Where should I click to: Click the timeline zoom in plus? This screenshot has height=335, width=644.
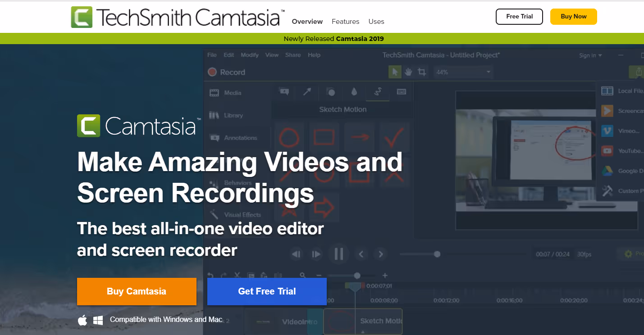[385, 276]
